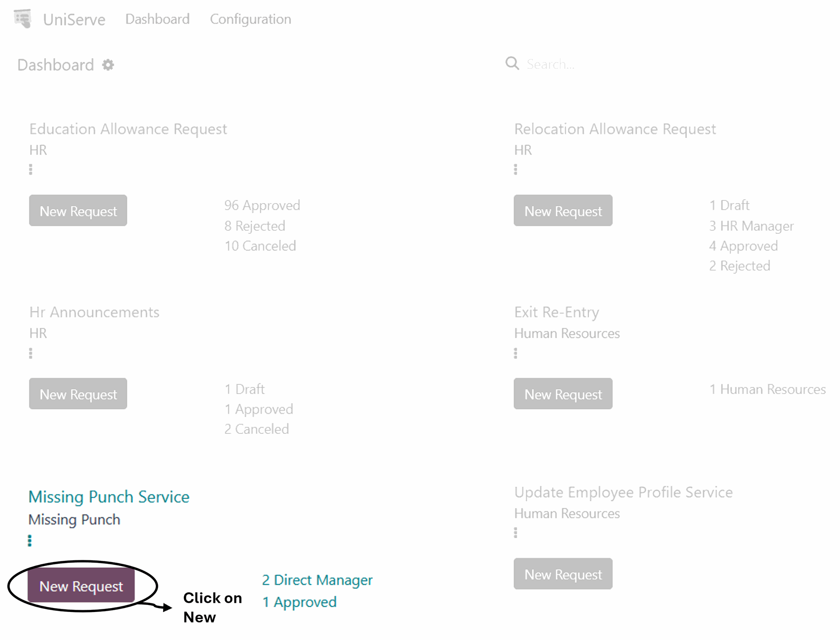Open Relocation Allowance Request three-dot menu
The height and width of the screenshot is (640, 840).
pyautogui.click(x=515, y=169)
